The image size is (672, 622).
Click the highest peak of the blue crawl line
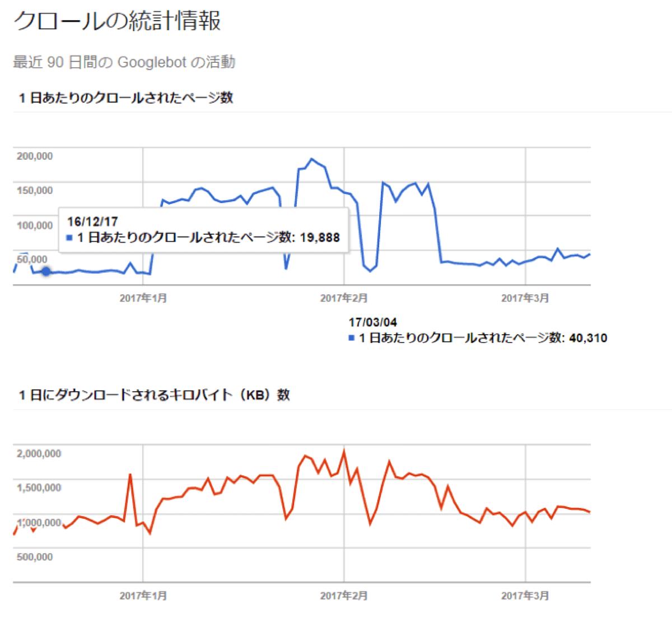[x=312, y=159]
